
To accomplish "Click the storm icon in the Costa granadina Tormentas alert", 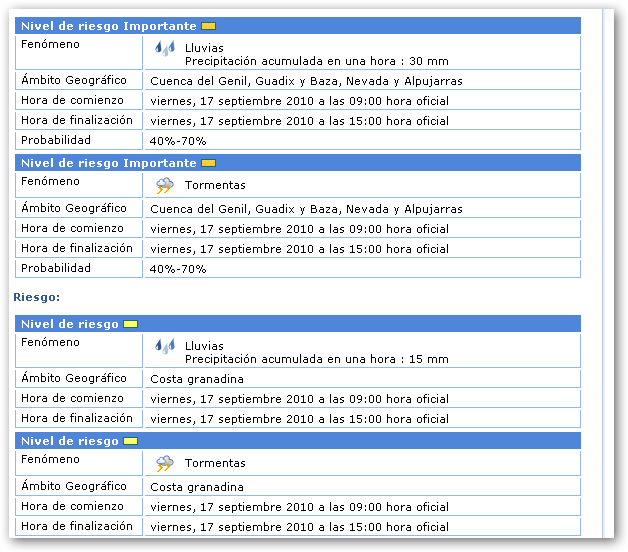I will tap(165, 463).
